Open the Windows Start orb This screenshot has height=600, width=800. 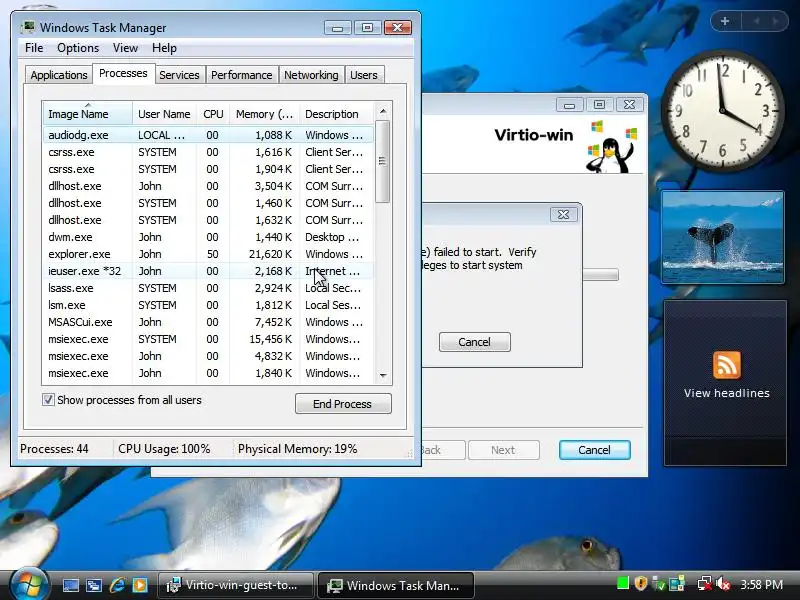point(29,585)
